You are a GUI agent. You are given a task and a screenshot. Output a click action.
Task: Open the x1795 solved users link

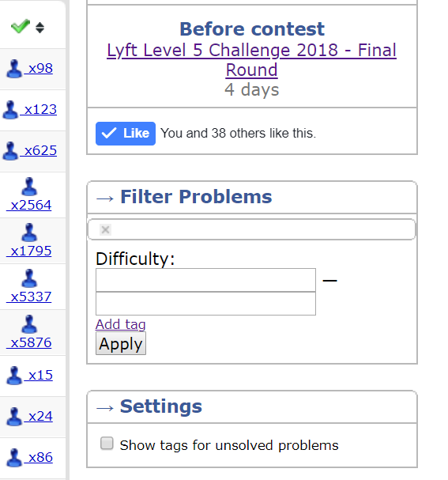coord(29,251)
